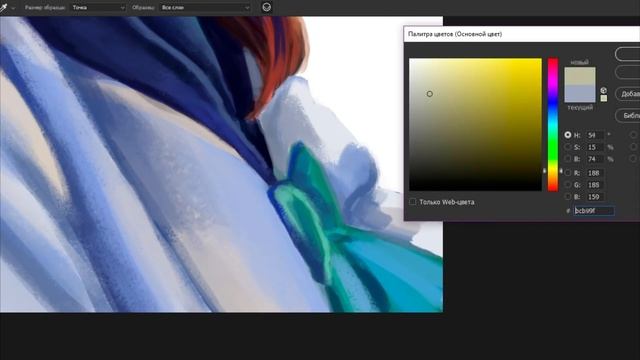640x360 pixels.
Task: Click the 'Добав...' add to swatches button
Action: pyautogui.click(x=628, y=94)
